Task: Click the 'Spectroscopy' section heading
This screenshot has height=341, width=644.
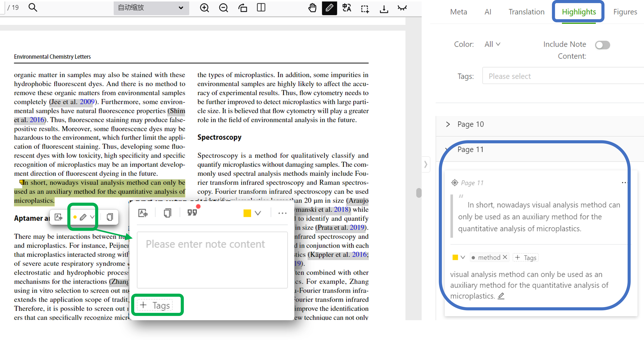Action: tap(219, 137)
